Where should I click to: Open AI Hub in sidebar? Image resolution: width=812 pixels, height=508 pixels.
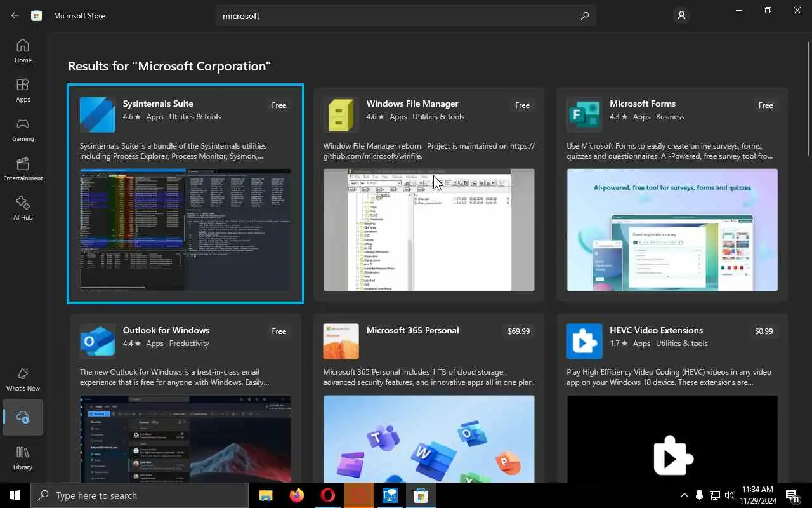tap(23, 208)
